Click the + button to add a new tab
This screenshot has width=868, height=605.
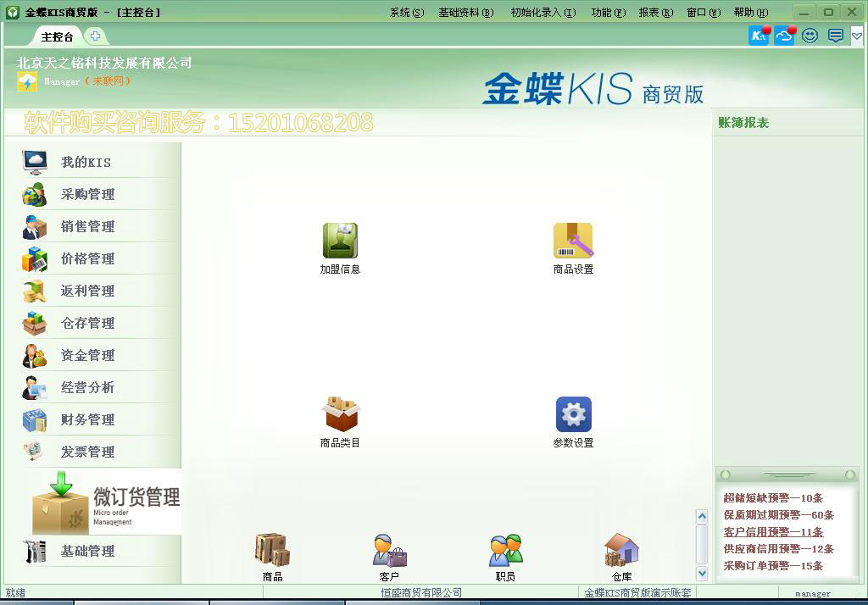(x=96, y=36)
